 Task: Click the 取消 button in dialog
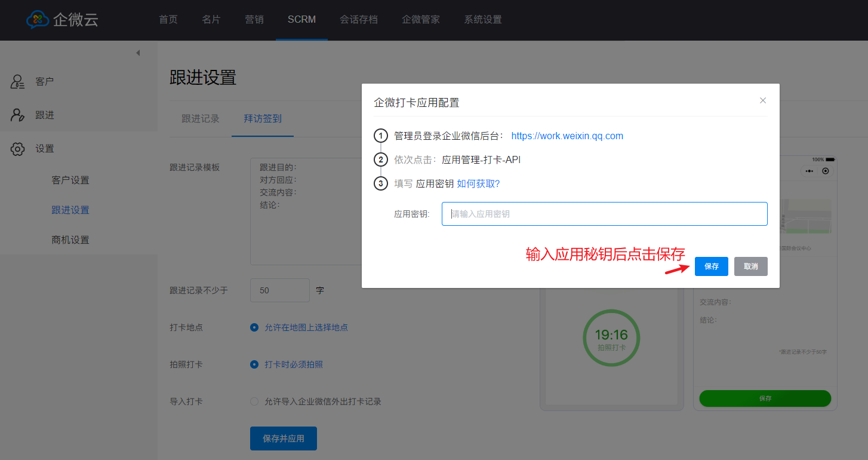[x=750, y=266]
